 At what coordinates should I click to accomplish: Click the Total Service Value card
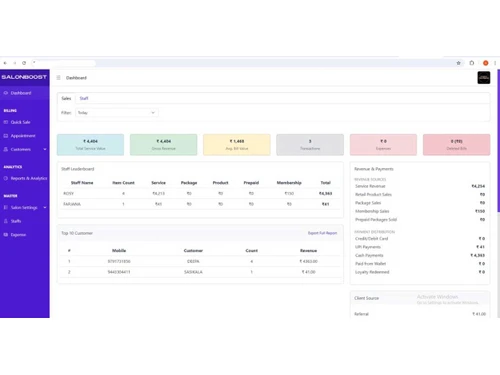[x=90, y=145]
